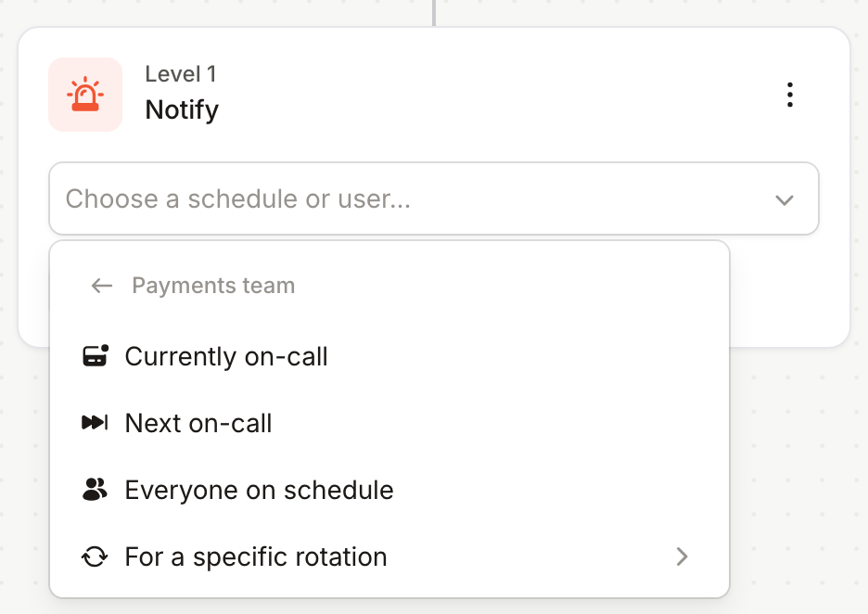Choose Everyone on schedule
The width and height of the screenshot is (868, 614).
[389, 490]
